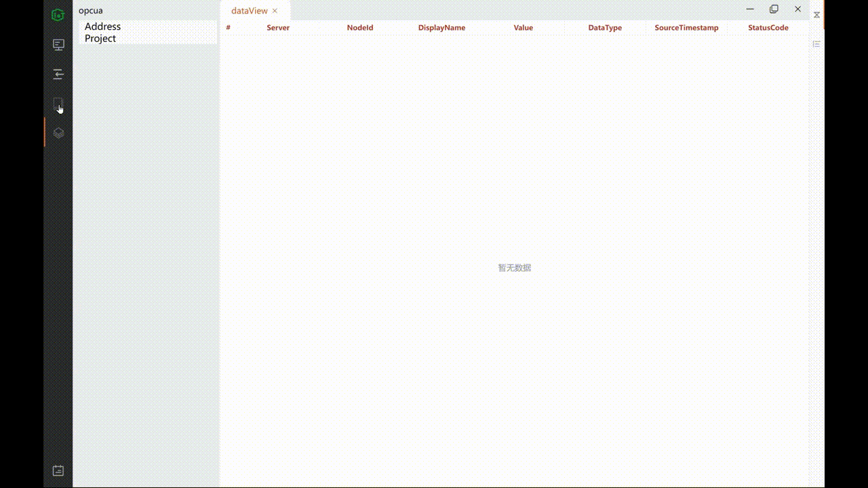This screenshot has height=488, width=868.
Task: Click the StatusCode column header
Action: (x=768, y=28)
